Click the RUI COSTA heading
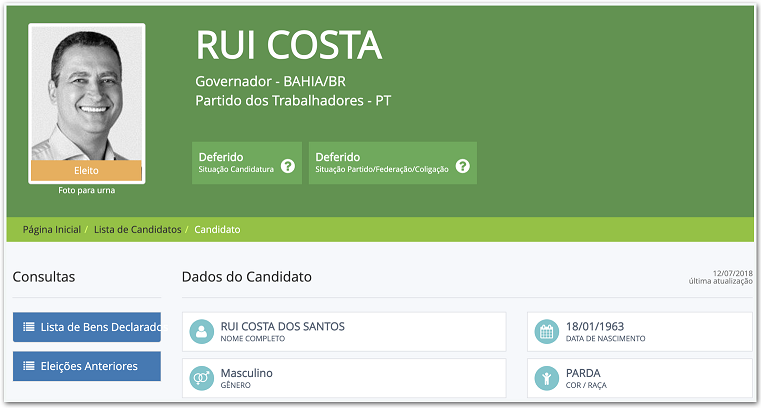Image resolution: width=761 pixels, height=408 pixels. 289,45
